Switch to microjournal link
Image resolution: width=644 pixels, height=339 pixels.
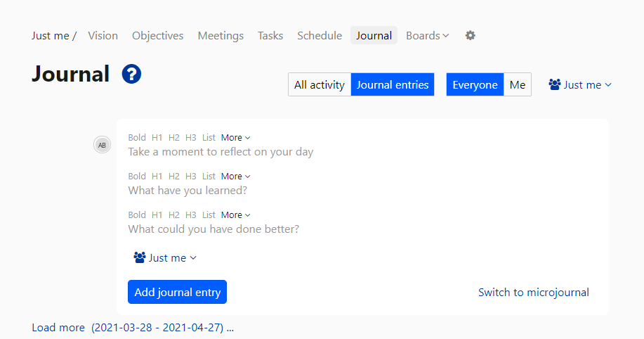coord(533,292)
